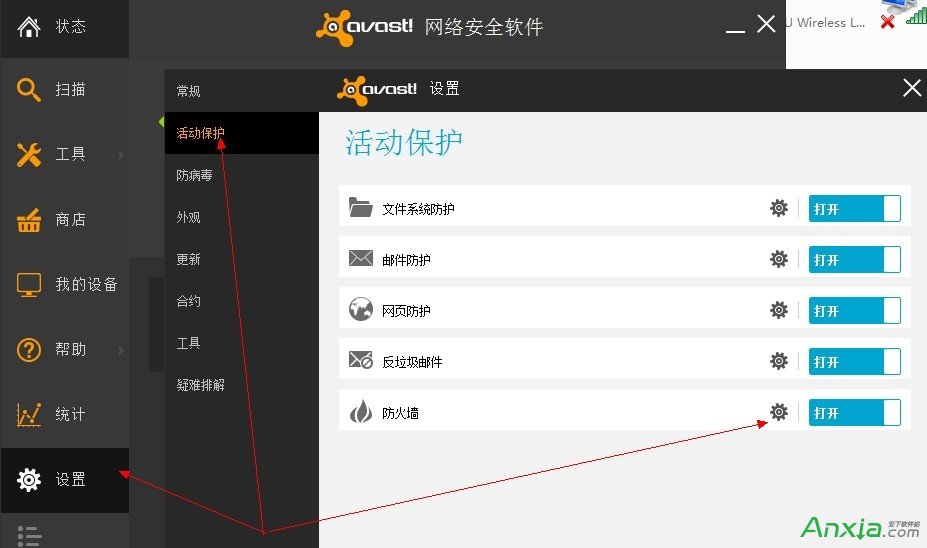Open settings gear for 反垃圾邮件

(779, 361)
